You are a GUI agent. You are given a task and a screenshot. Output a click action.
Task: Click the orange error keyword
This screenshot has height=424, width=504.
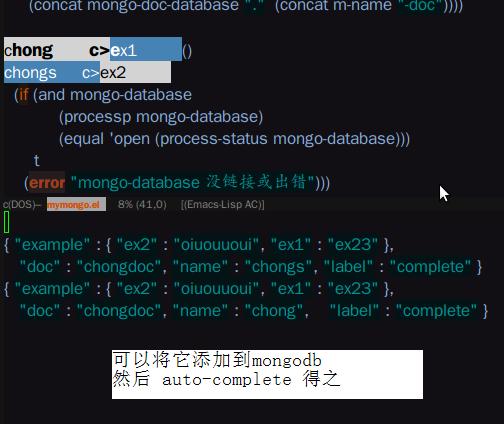(47, 183)
